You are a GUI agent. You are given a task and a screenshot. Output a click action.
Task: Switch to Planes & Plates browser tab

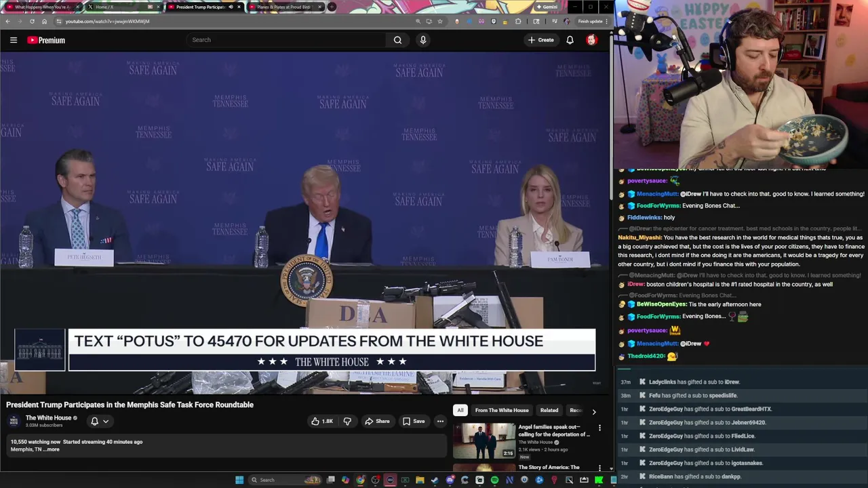pyautogui.click(x=283, y=7)
